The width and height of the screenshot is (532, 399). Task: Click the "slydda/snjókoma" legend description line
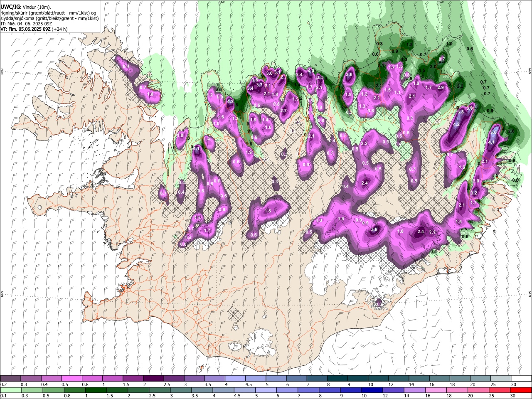pos(49,18)
